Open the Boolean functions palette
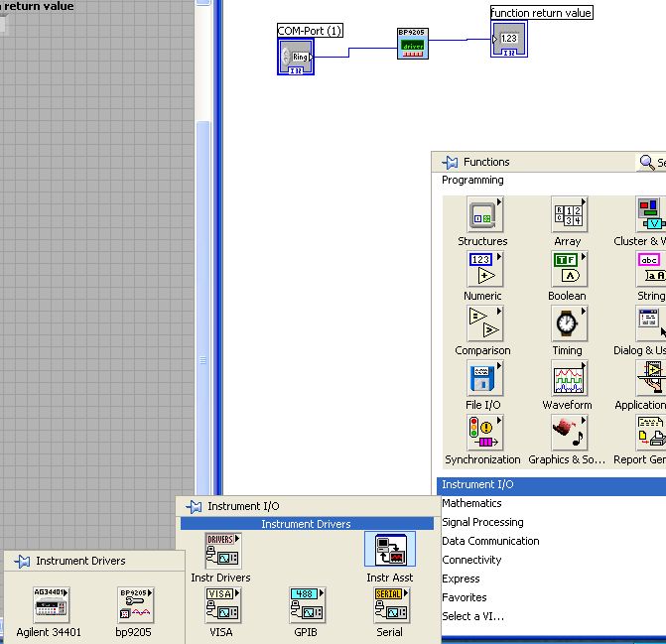This screenshot has width=666, height=644. (569, 269)
